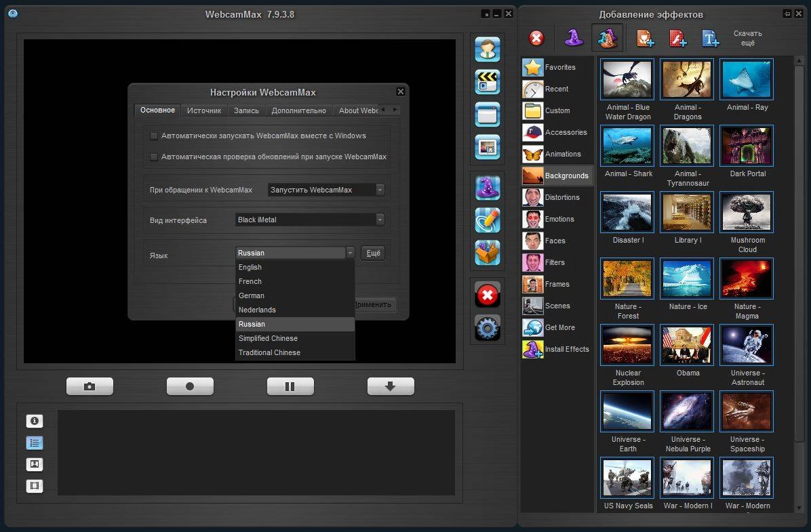Select Traditional Chinese language option

point(295,352)
